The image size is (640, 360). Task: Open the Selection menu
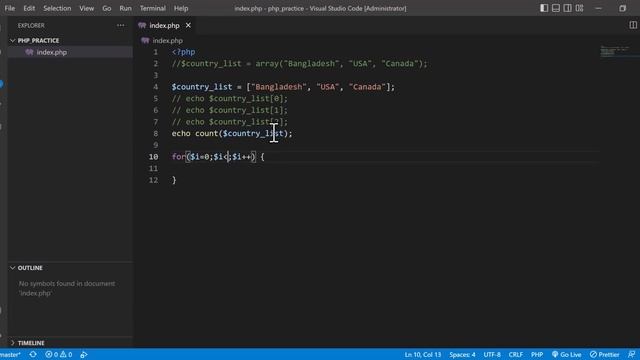coord(57,8)
